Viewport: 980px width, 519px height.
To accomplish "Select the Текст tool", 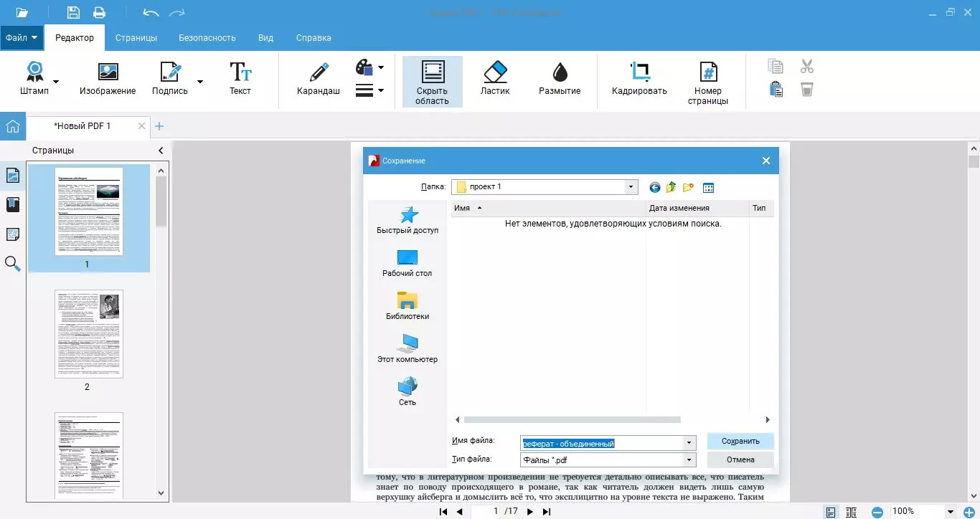I will [240, 79].
